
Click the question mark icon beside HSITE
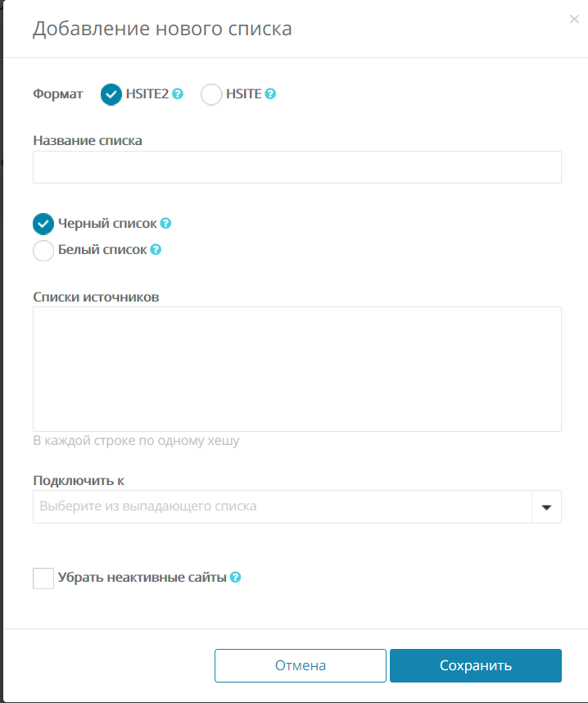click(270, 93)
